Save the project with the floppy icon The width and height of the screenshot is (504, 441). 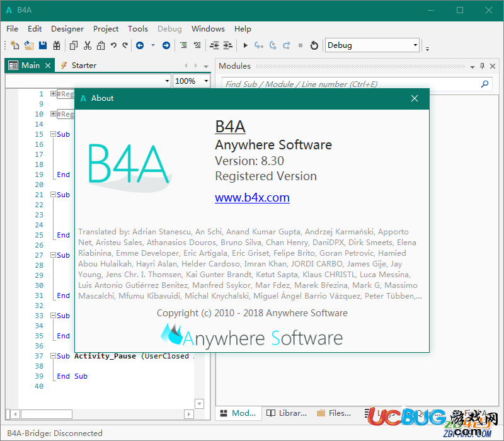[43, 45]
